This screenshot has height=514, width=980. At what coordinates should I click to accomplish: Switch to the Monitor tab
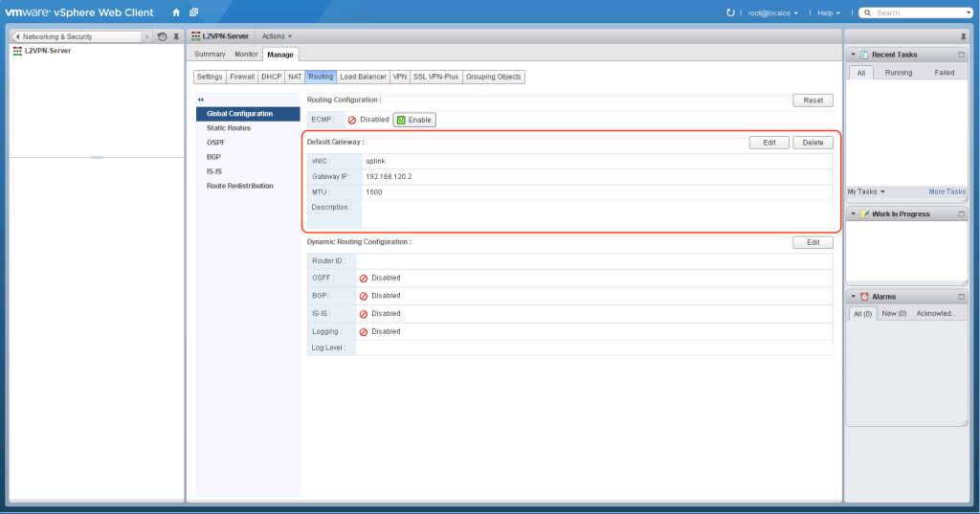click(246, 55)
